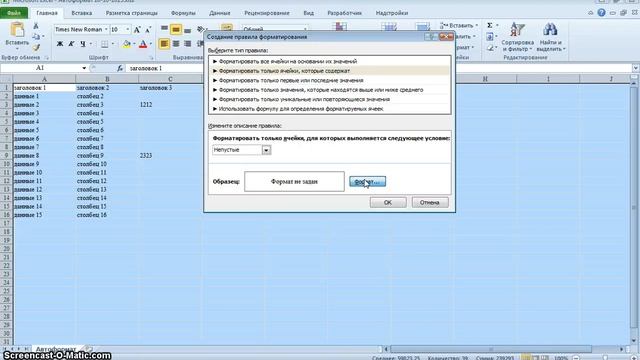Align text left in ribbon
The image size is (640, 360).
pyautogui.click(x=164, y=44)
